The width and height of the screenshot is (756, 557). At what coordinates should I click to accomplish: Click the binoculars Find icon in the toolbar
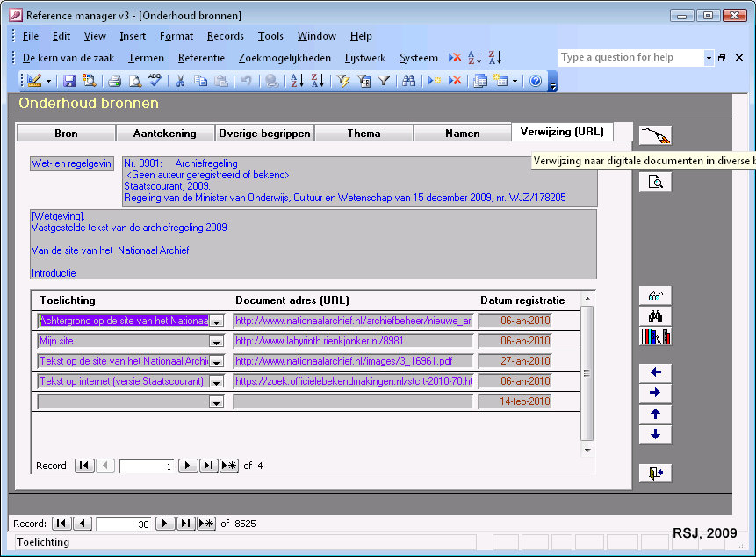(408, 81)
